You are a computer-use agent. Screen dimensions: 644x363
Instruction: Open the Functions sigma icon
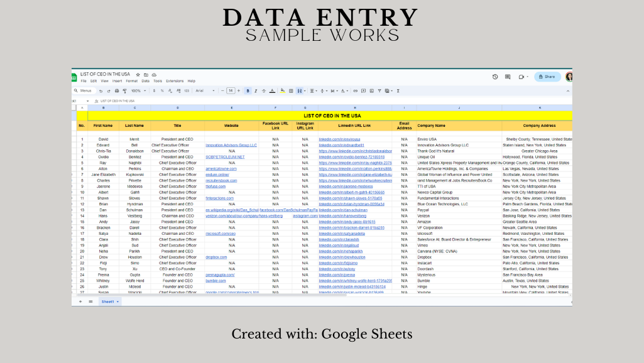(398, 90)
